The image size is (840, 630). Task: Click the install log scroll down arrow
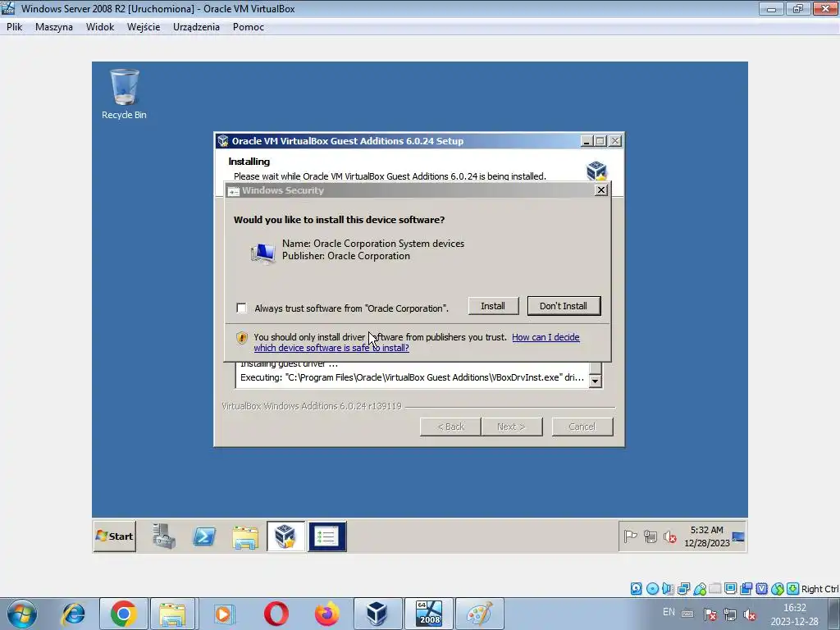[596, 381]
